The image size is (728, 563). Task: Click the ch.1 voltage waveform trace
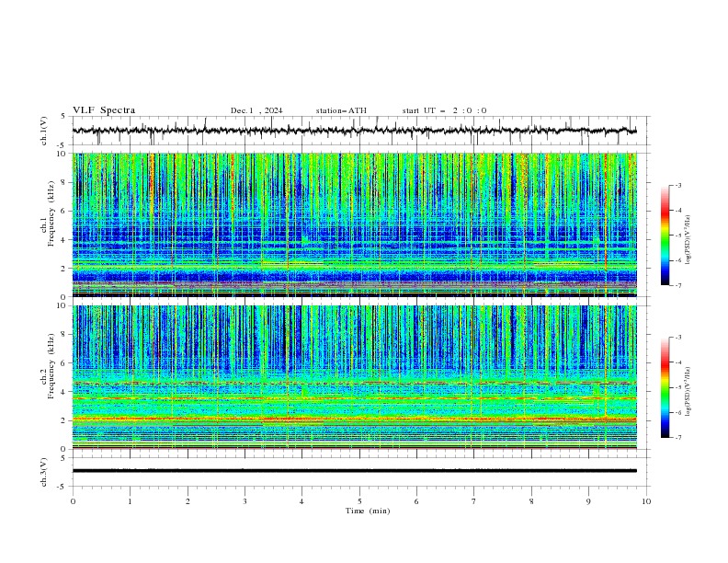354,131
